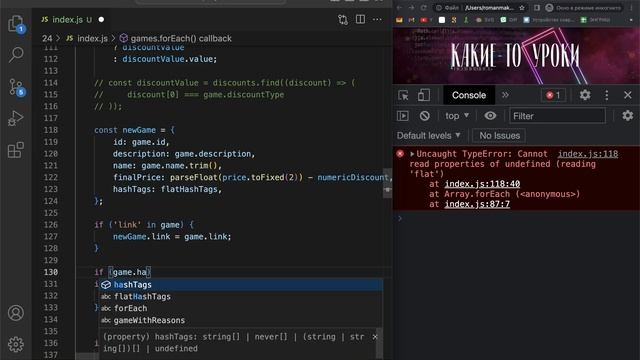
Task: Open console settings gear next to Filter
Action: pos(627,116)
